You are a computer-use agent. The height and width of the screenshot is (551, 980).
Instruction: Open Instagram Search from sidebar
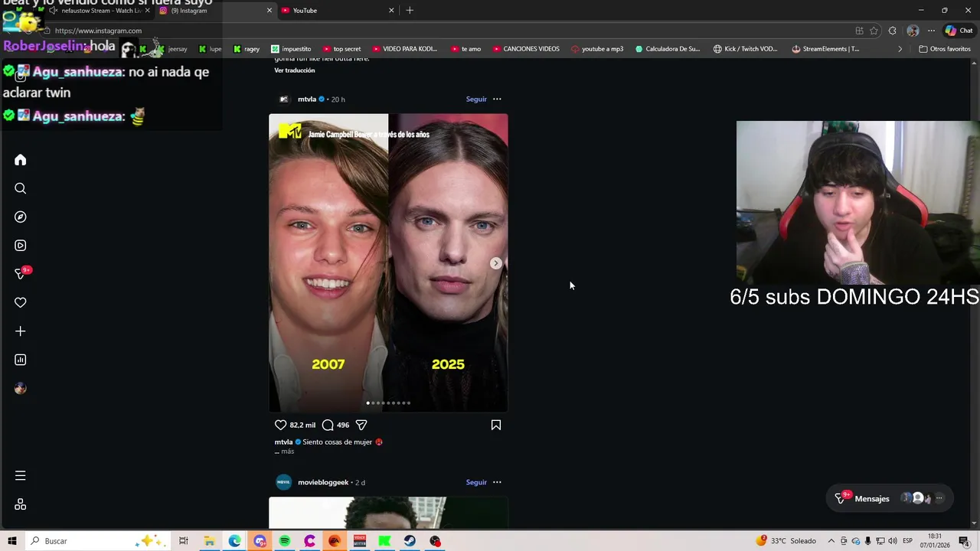tap(21, 188)
